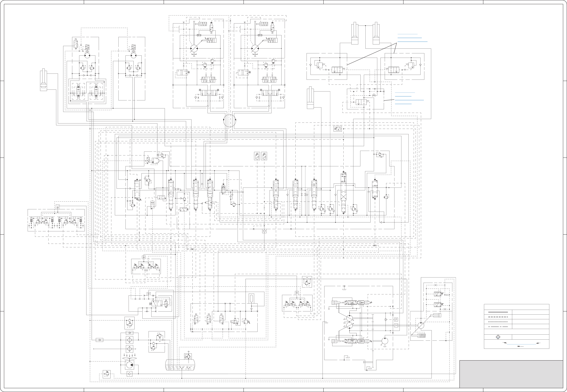The image size is (567, 392).
Task: Select the upper oil cooler symbol above the fan
Action: 129,340
